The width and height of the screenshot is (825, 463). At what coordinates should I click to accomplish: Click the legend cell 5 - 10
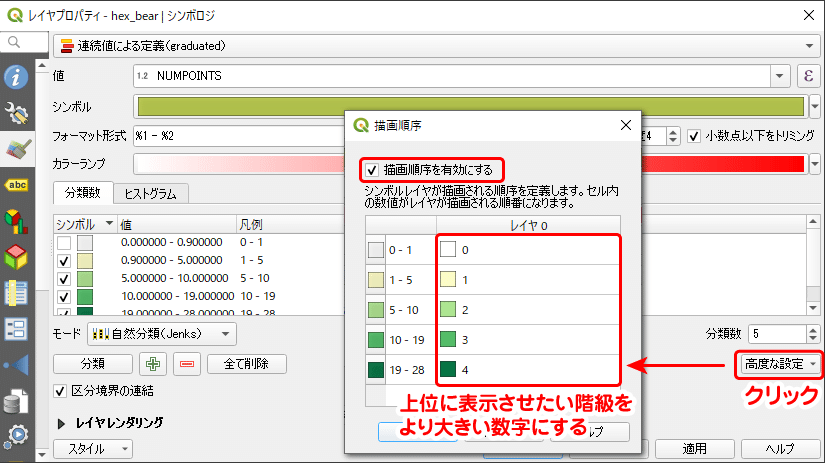(255, 278)
